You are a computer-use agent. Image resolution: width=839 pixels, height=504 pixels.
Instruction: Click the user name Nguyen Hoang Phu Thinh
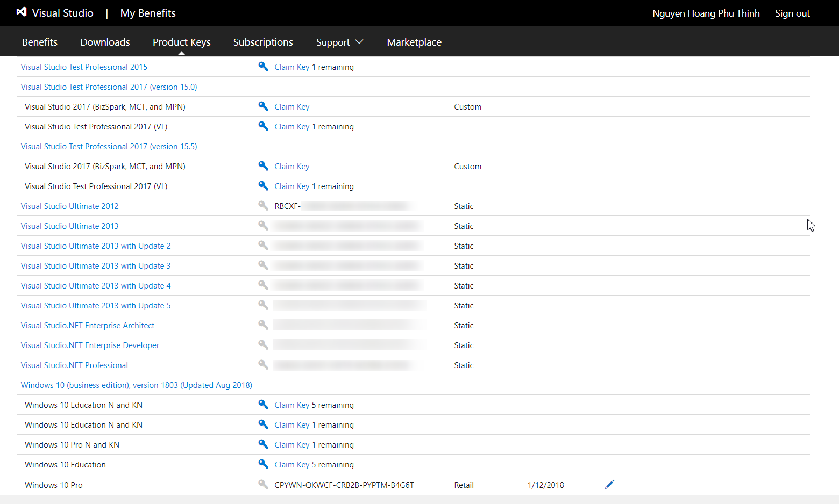coord(706,13)
